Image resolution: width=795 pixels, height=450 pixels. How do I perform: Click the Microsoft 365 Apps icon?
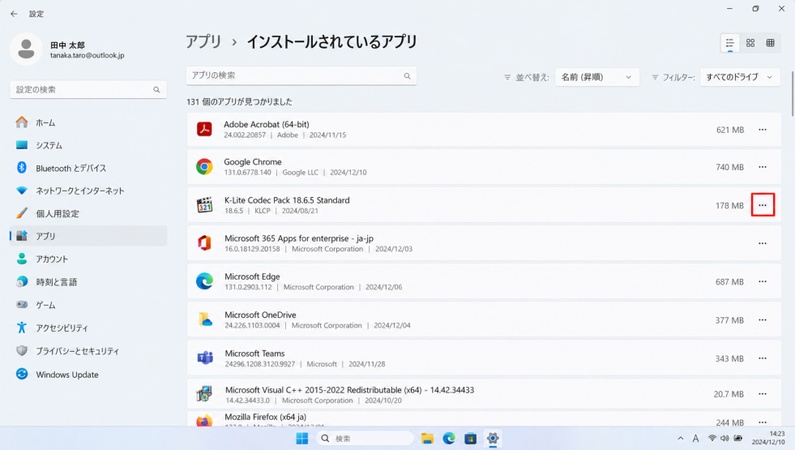point(204,243)
